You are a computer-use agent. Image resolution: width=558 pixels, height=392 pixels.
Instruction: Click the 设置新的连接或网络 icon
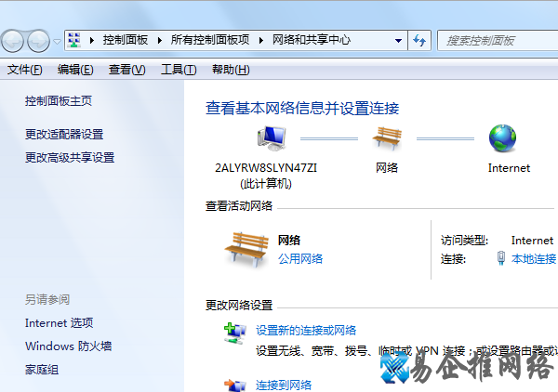(235, 333)
